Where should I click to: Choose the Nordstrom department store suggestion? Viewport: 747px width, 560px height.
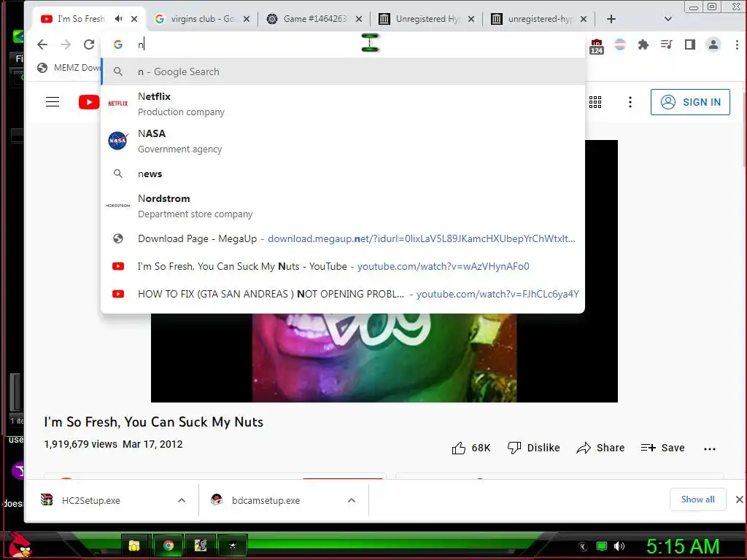point(343,206)
